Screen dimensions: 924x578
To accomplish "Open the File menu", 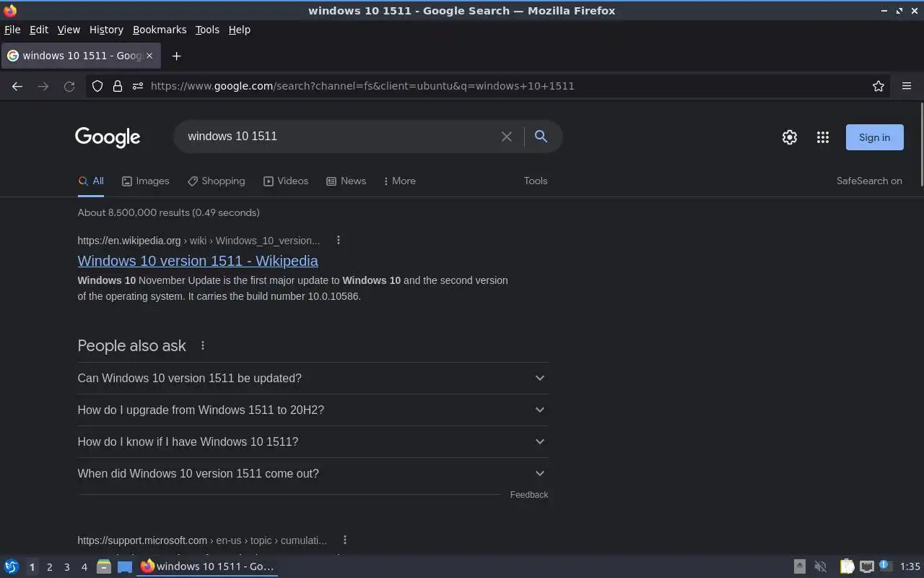I will click(12, 30).
